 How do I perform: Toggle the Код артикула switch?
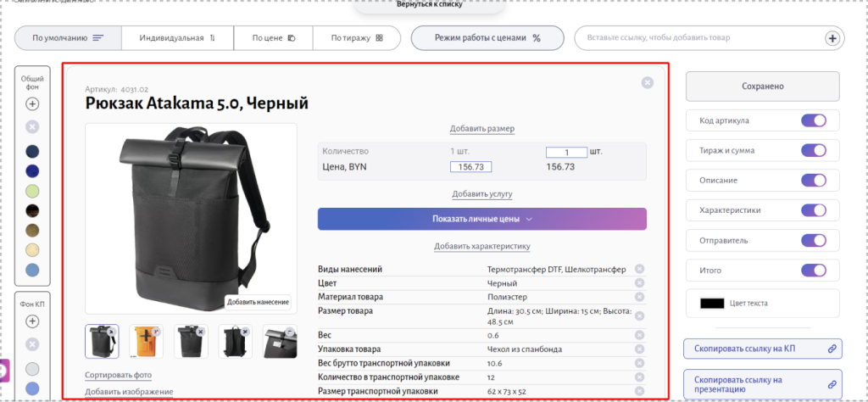pos(813,120)
